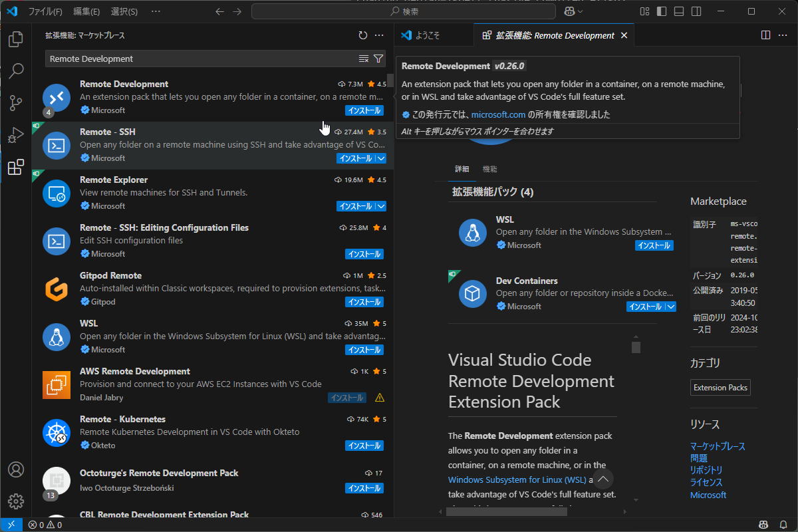This screenshot has width=798, height=532.
Task: Open the Source Control view
Action: pos(16,103)
